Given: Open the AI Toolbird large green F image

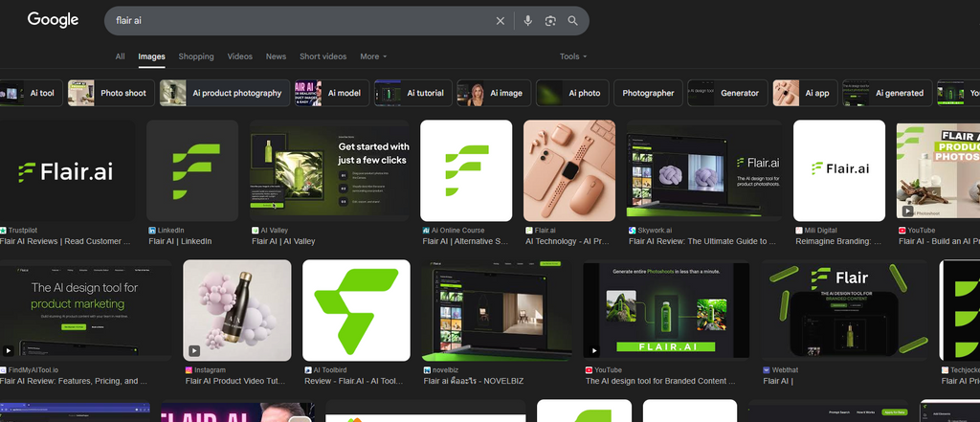Looking at the screenshot, I should 356,310.
